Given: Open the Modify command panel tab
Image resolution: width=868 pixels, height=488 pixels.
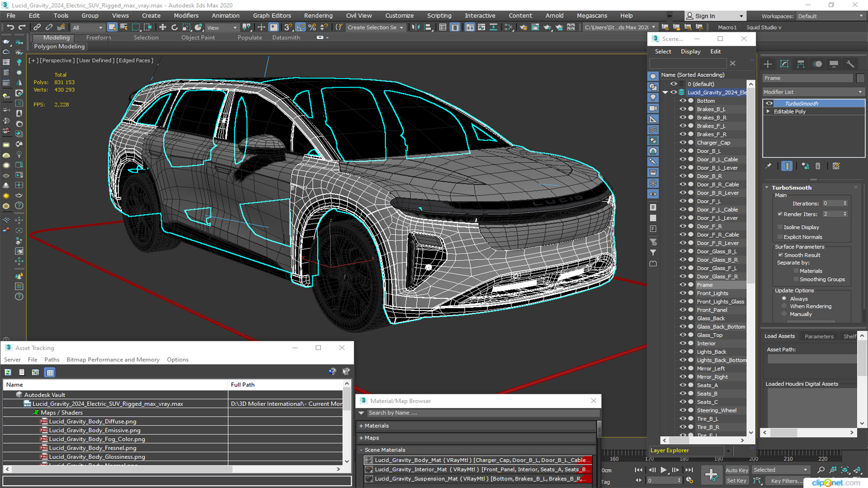Looking at the screenshot, I should pyautogui.click(x=784, y=64).
